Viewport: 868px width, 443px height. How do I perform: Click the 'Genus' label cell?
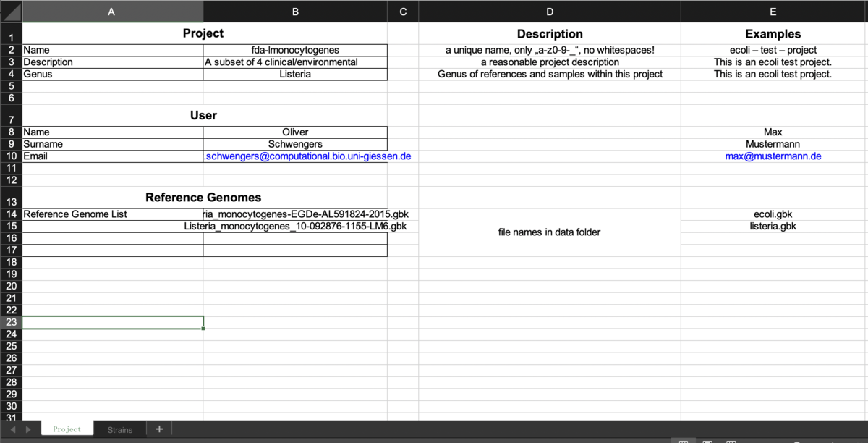(x=112, y=74)
